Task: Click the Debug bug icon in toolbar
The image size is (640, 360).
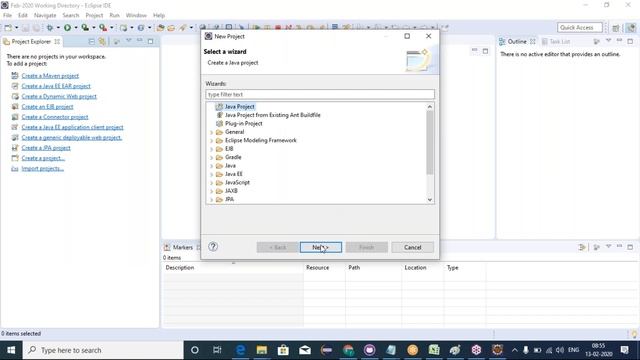Action: click(50, 28)
